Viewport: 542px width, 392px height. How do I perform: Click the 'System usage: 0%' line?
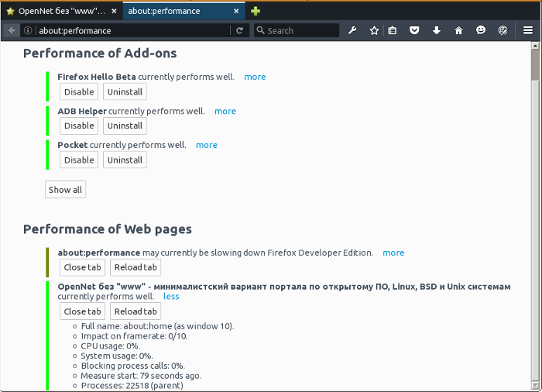click(x=117, y=356)
